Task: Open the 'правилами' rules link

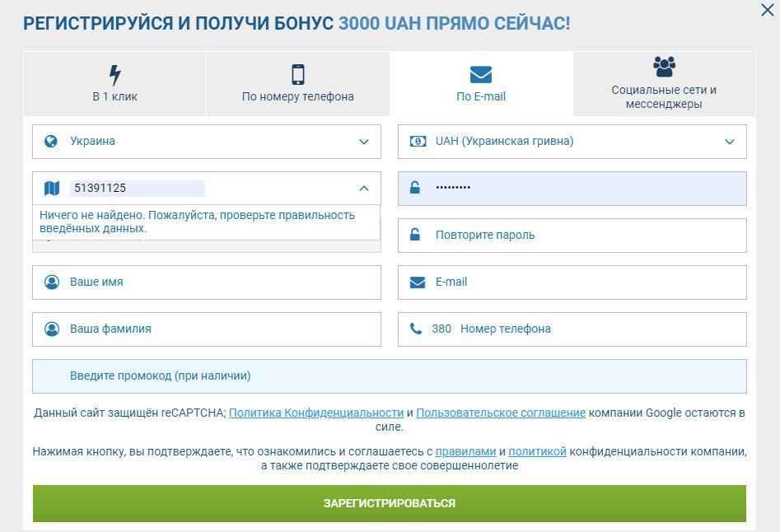Action: [465, 451]
